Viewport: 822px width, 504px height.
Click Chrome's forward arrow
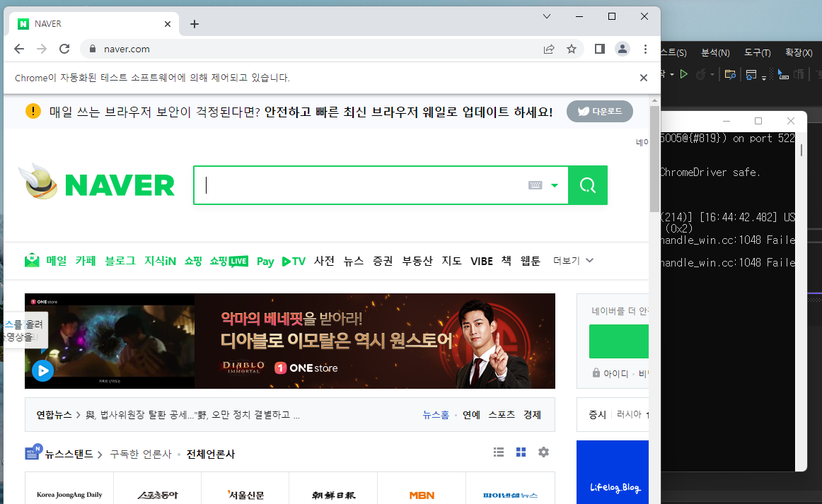(42, 49)
